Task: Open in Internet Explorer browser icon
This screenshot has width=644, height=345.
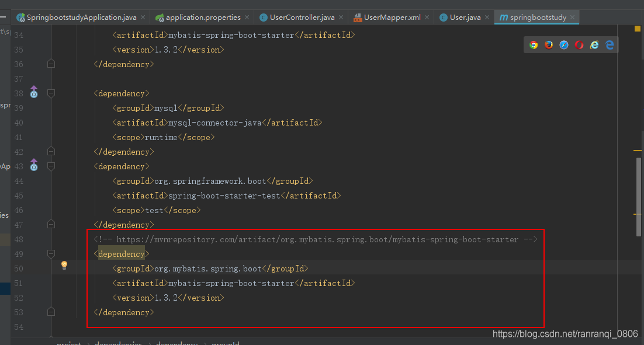Action: 594,45
